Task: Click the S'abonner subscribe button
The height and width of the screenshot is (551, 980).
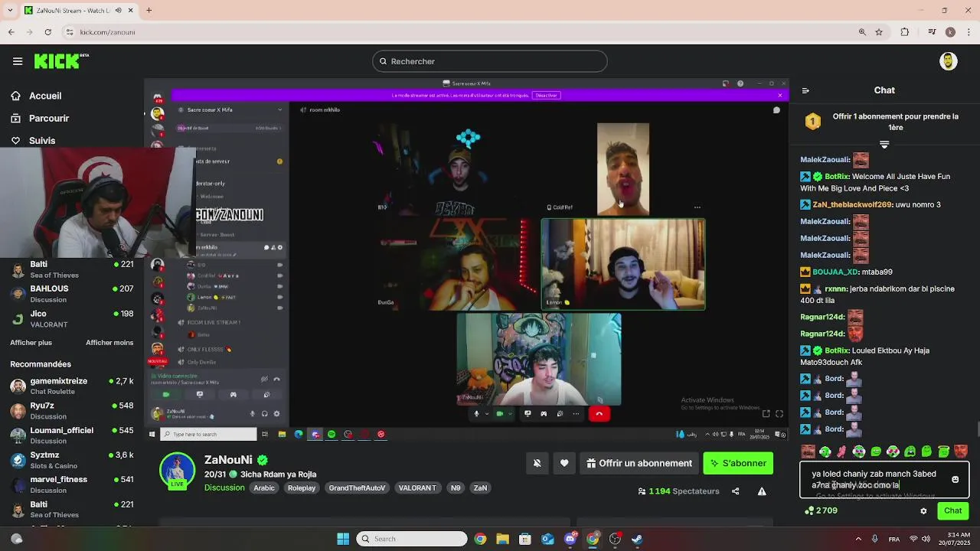Action: click(x=738, y=463)
